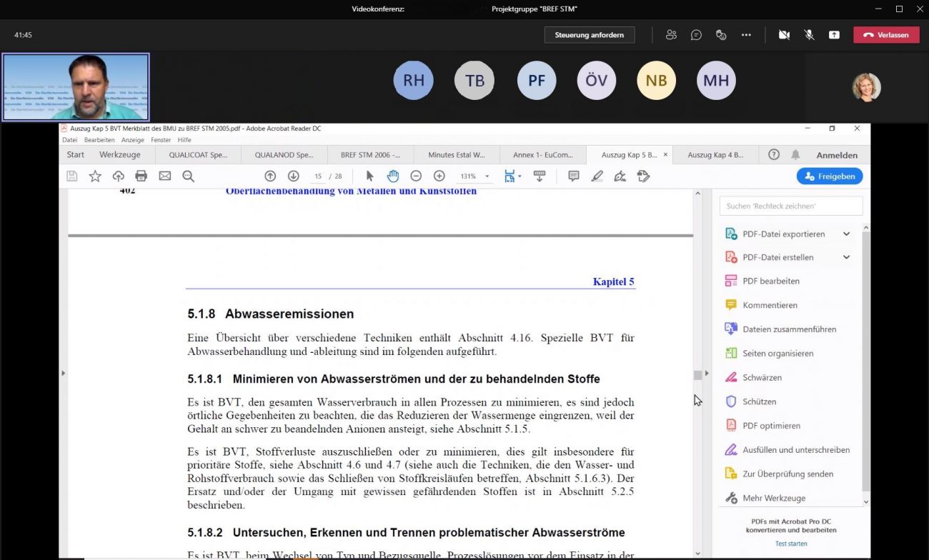The width and height of the screenshot is (929, 560).
Task: Switch to the QUALICOAT Spe... tab
Action: [198, 154]
